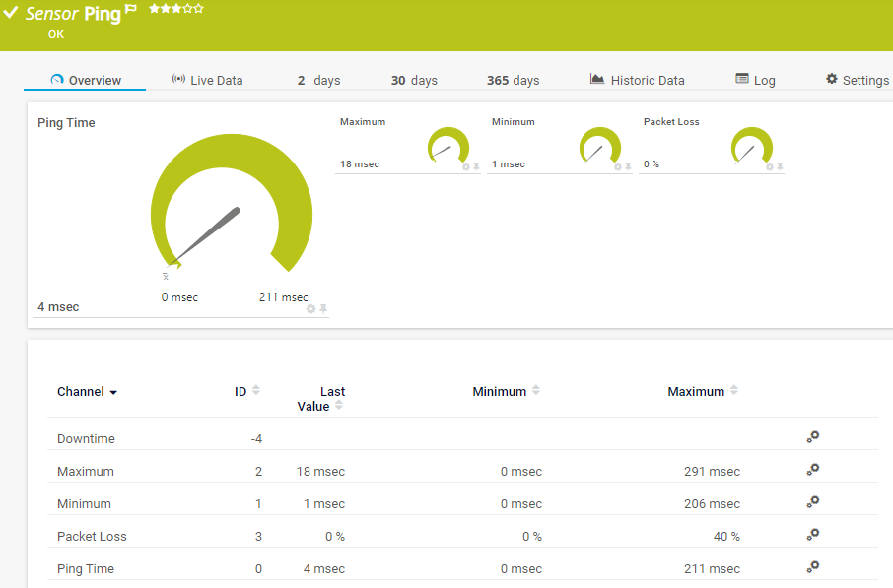
Task: Click the flag icon next to Sensor Ping
Action: (x=131, y=9)
